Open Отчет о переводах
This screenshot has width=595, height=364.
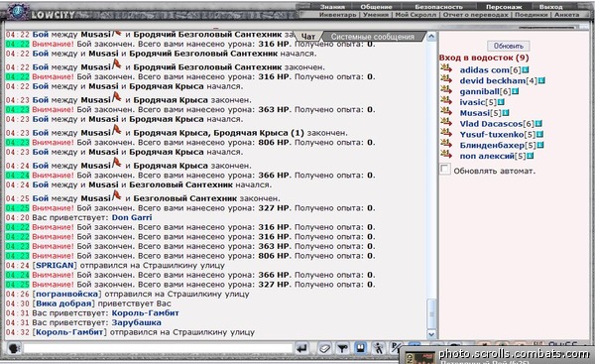click(475, 15)
